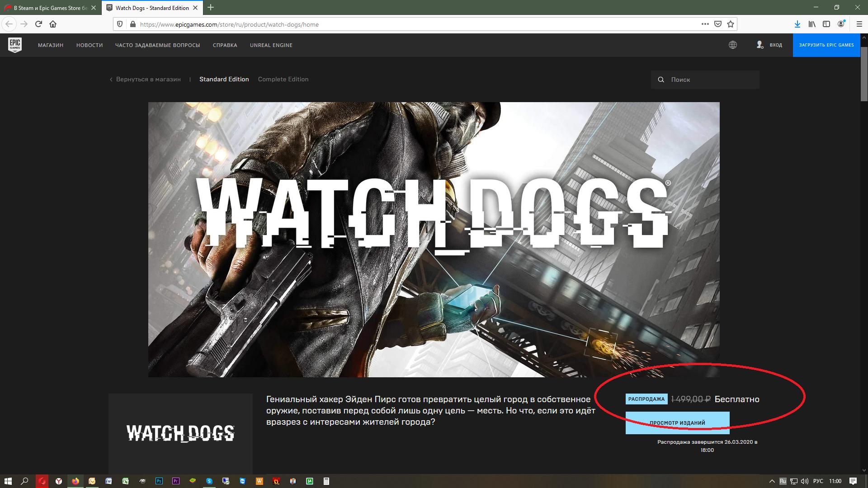Open TeamViewer from the taskbar
The width and height of the screenshot is (868, 488).
243,481
